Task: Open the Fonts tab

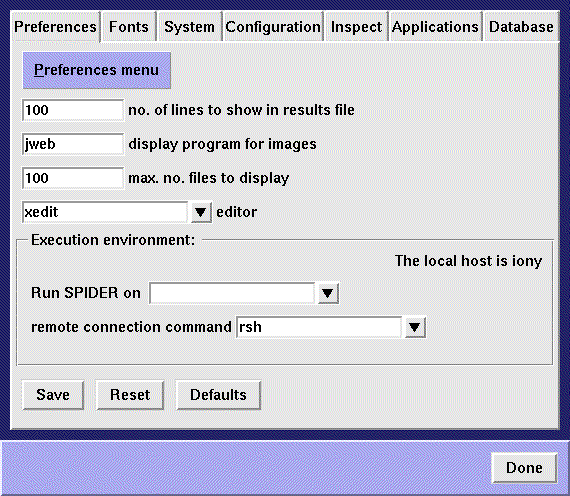Action: [129, 27]
